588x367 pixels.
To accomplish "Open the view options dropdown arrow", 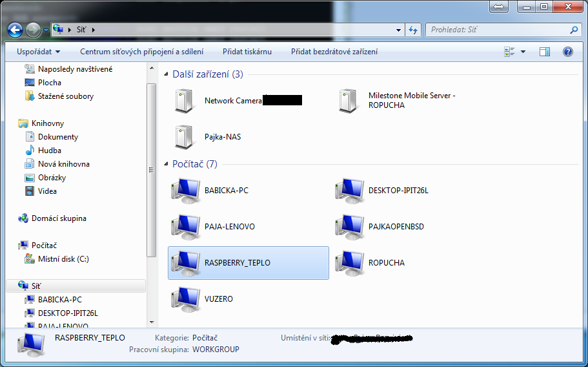I will point(523,52).
